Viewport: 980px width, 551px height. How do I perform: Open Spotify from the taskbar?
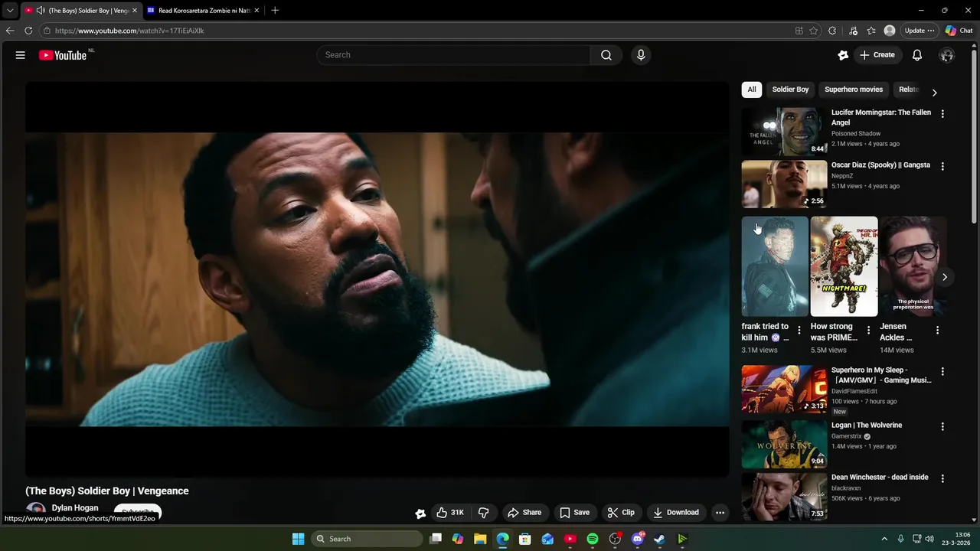(593, 539)
